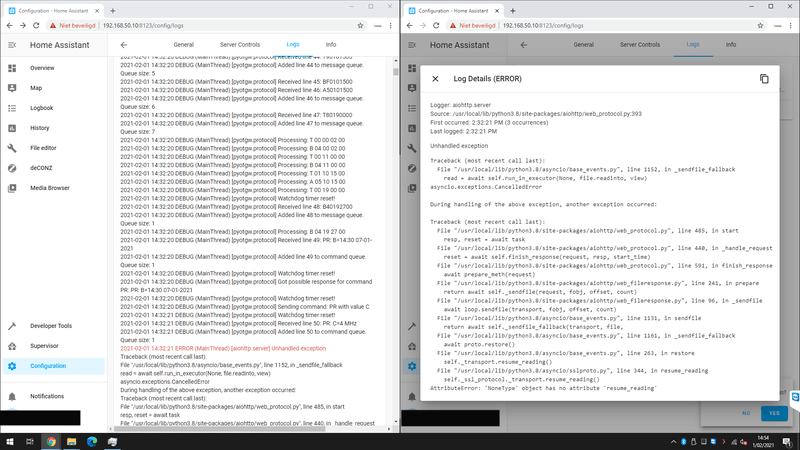Open Map in left window sidebar
800x450 pixels.
click(54, 88)
